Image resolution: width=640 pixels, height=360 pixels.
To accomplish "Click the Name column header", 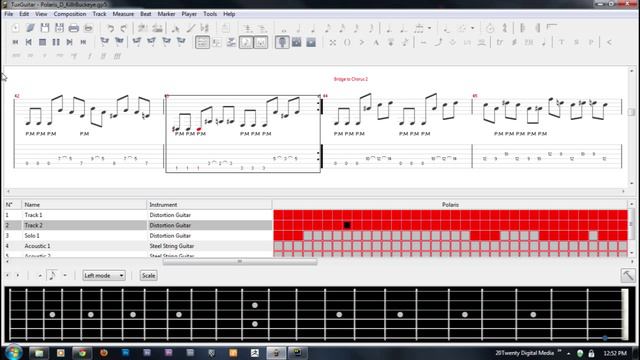I will (x=84, y=204).
